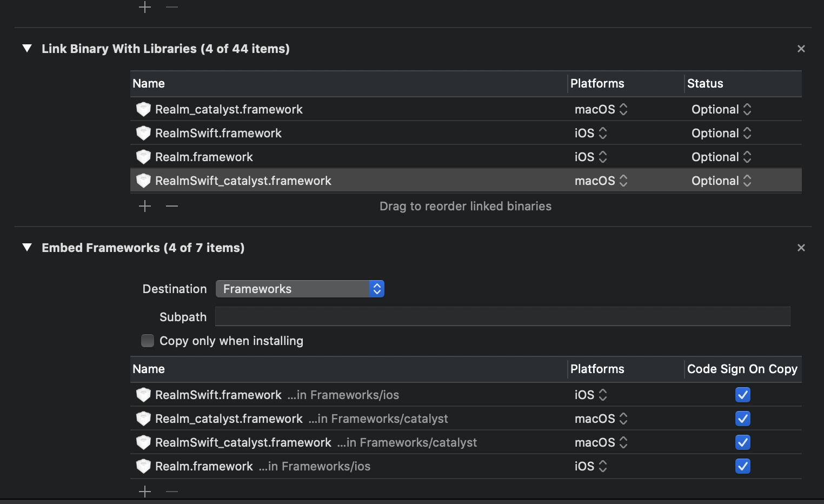Uncheck Code Sign On Copy for Realm.framework
Viewport: 824px width, 504px height.
tap(742, 466)
